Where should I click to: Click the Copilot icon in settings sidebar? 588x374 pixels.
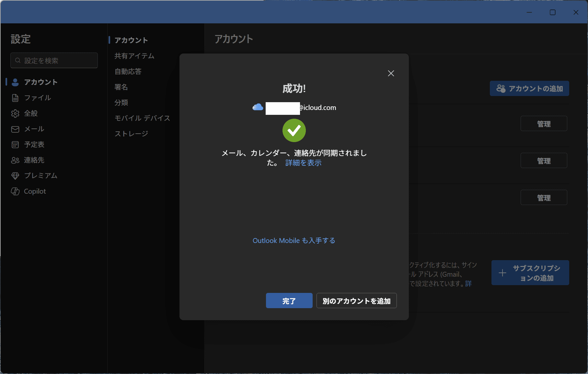tap(15, 191)
